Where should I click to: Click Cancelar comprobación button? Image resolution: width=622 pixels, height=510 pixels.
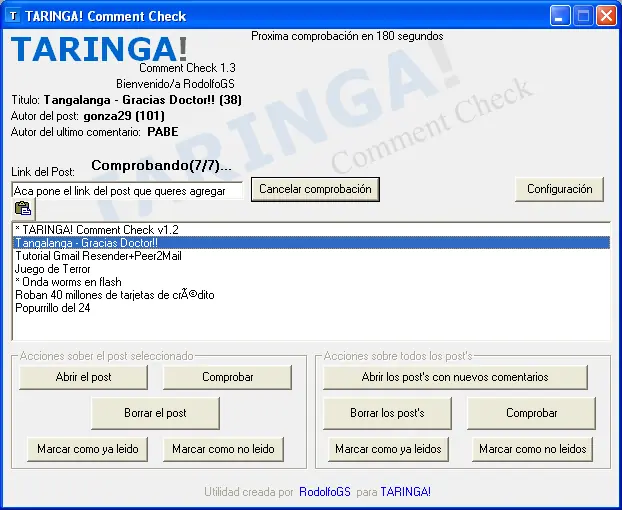pyautogui.click(x=315, y=189)
